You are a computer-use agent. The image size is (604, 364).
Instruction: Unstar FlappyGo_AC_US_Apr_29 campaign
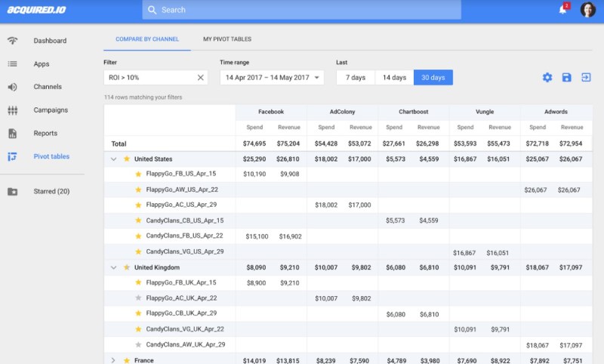pos(138,205)
